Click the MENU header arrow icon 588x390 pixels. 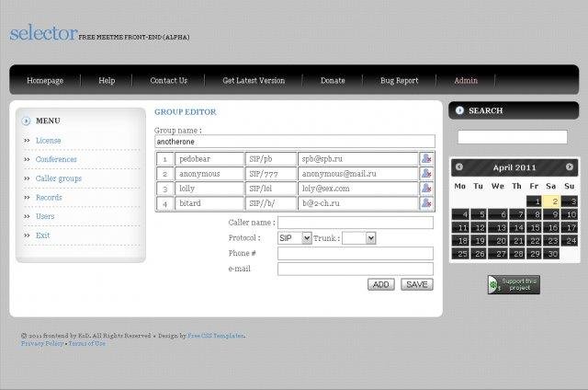[27, 120]
